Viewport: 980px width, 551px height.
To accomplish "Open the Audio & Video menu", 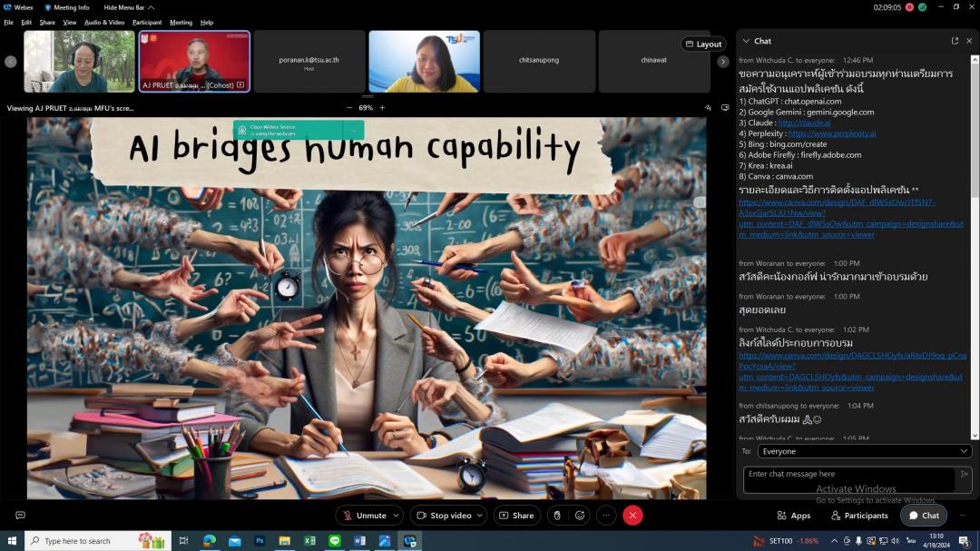I will coord(104,22).
